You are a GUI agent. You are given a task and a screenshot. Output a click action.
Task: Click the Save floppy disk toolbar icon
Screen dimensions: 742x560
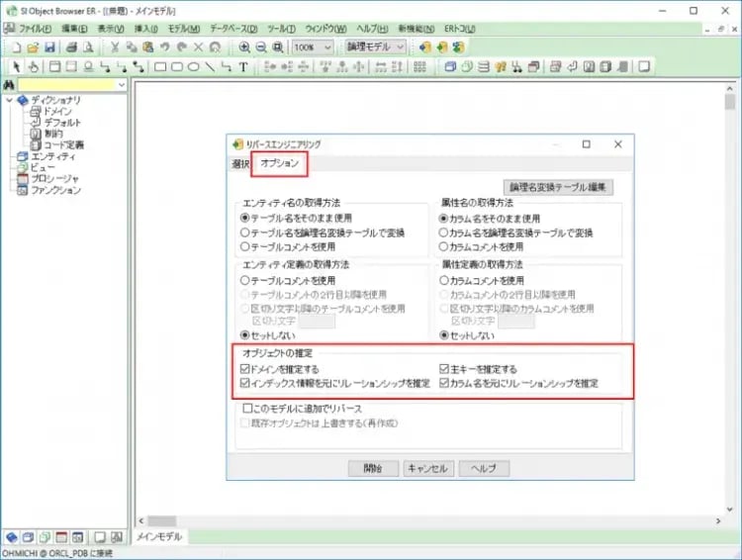click(48, 47)
